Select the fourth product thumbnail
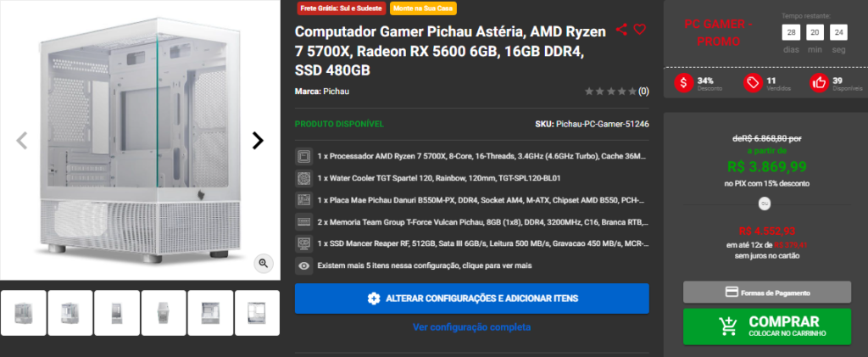This screenshot has width=868, height=357. click(164, 313)
